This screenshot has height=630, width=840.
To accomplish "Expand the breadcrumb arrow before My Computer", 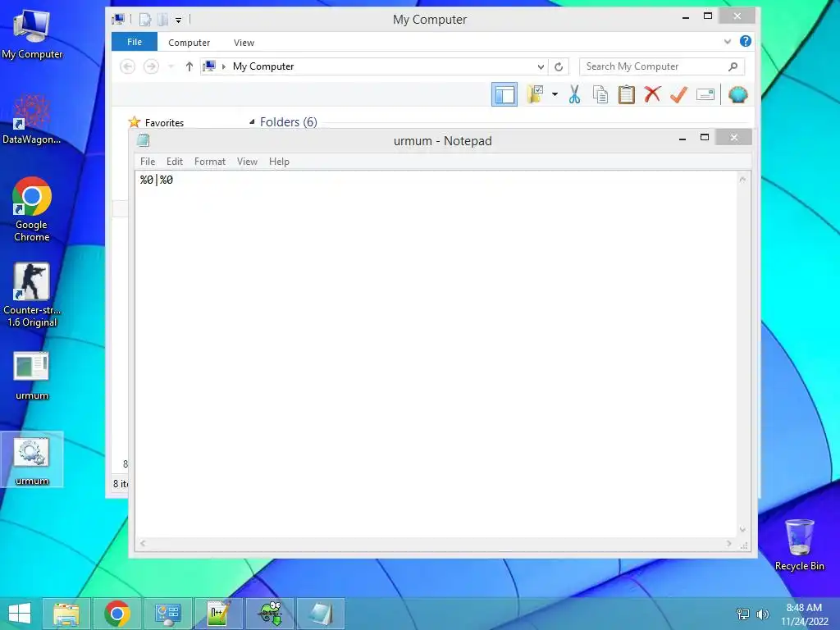I will pyautogui.click(x=224, y=66).
